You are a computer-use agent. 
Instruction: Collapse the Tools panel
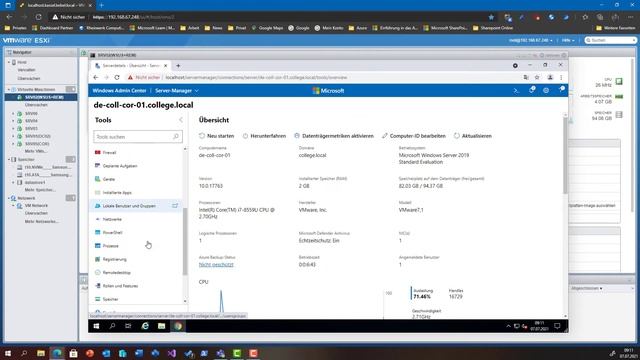(x=181, y=120)
